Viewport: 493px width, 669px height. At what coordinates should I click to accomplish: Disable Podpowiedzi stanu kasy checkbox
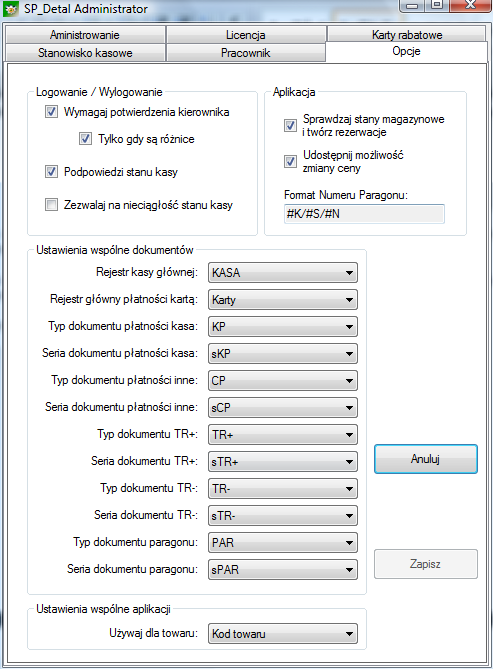[51, 172]
